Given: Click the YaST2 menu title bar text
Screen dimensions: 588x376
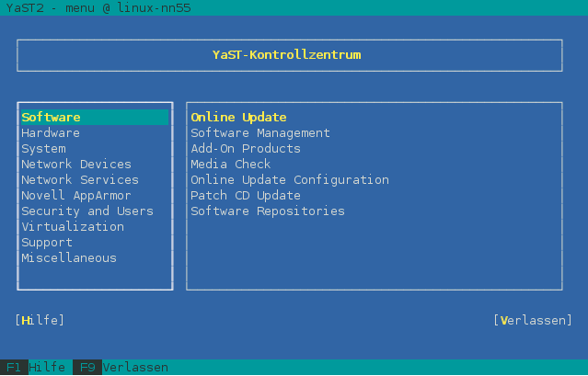Looking at the screenshot, I should pyautogui.click(x=98, y=7).
